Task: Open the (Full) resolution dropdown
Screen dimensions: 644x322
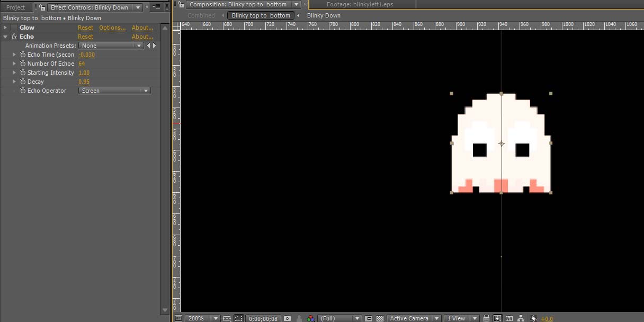Action: 339,318
